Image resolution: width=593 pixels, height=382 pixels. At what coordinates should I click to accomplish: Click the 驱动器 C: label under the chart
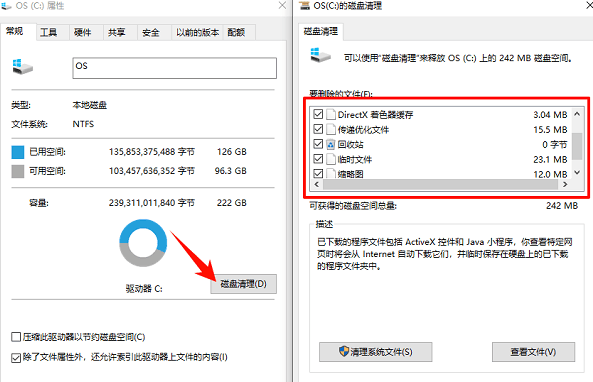(x=144, y=289)
